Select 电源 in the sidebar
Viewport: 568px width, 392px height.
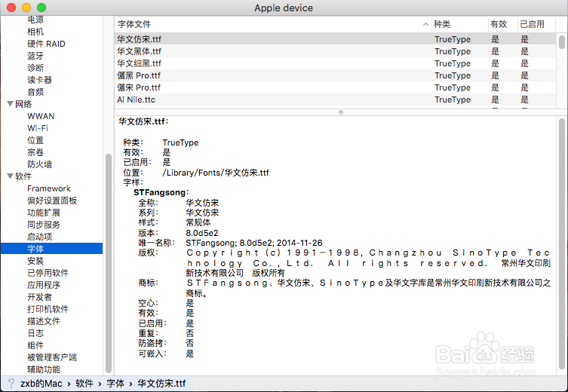(35, 20)
